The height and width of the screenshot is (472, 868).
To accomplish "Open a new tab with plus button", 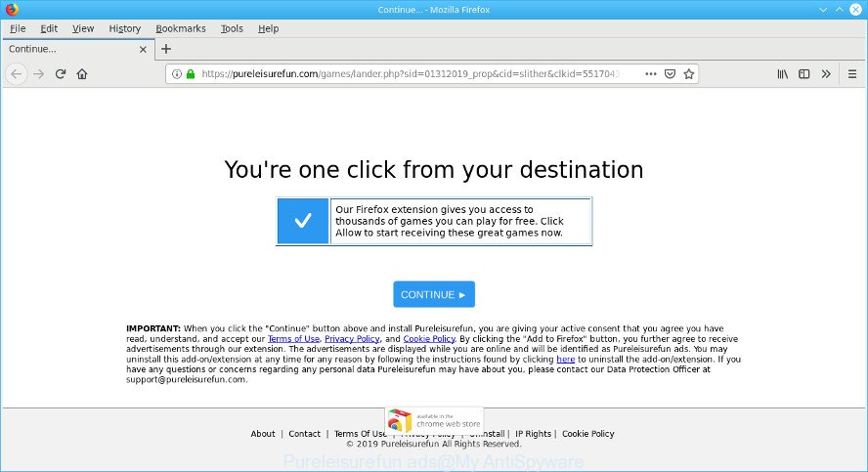I will click(x=165, y=49).
